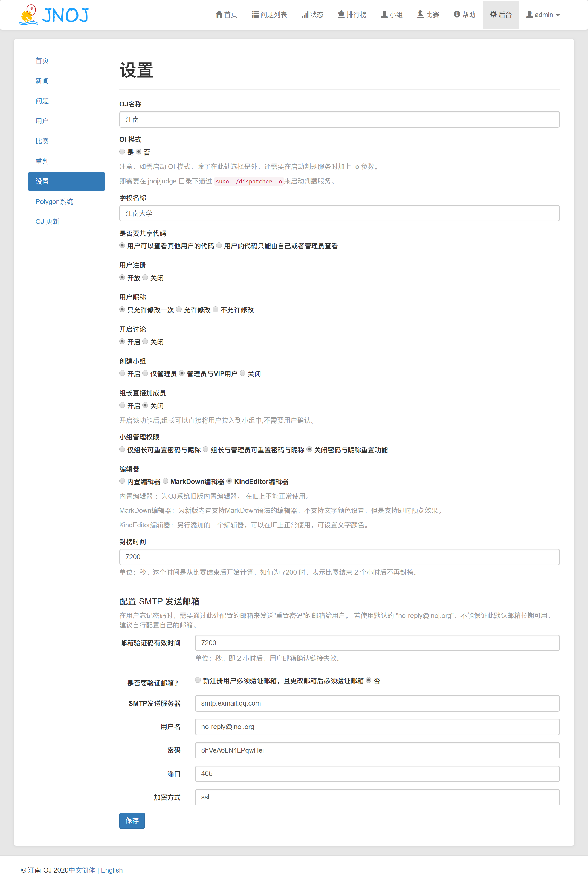588x884 pixels.
Task: Go to sidebar 用户 link
Action: click(42, 121)
